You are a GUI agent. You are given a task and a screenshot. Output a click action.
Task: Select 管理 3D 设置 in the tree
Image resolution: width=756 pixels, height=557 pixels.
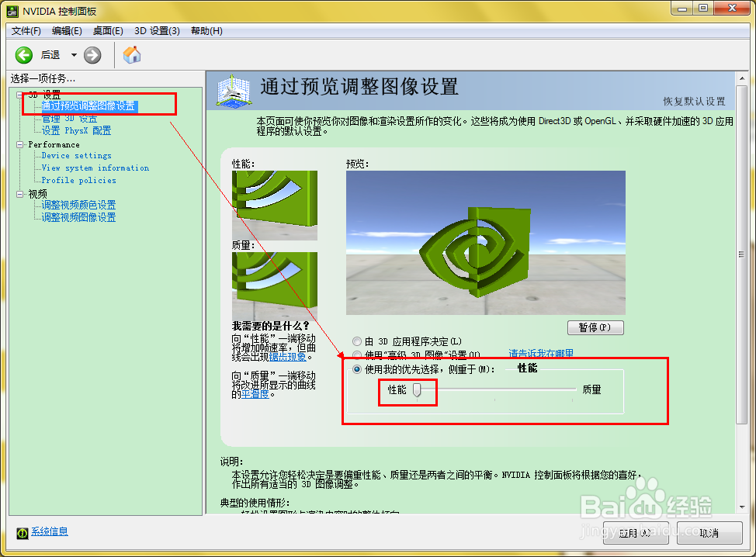(69, 119)
